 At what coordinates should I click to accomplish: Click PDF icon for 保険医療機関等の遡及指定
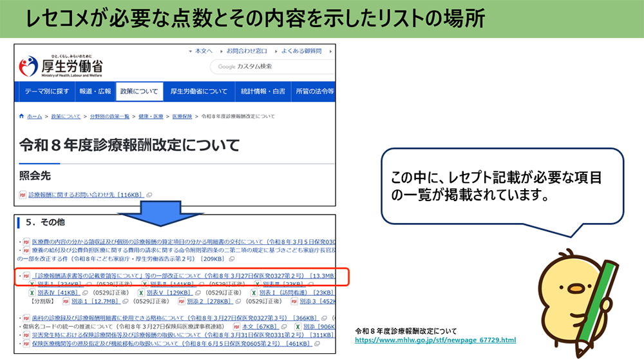[26, 344]
